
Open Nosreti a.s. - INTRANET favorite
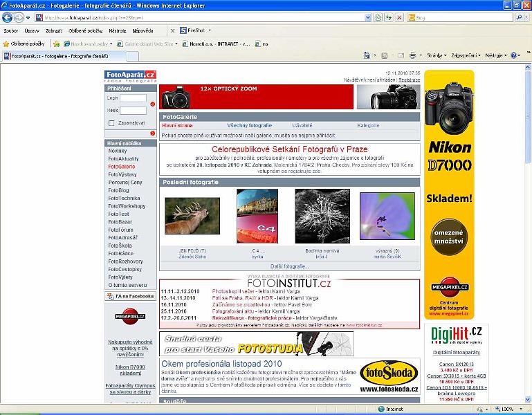[216, 44]
